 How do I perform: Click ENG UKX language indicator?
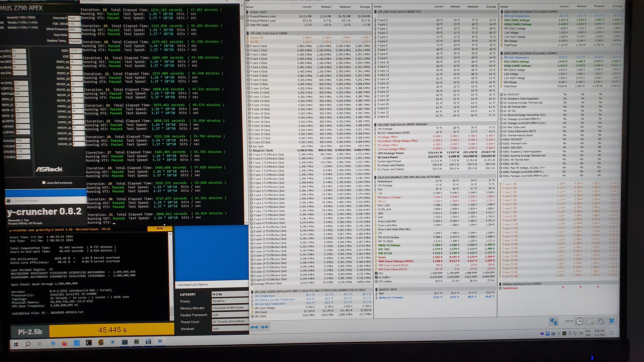click(588, 333)
